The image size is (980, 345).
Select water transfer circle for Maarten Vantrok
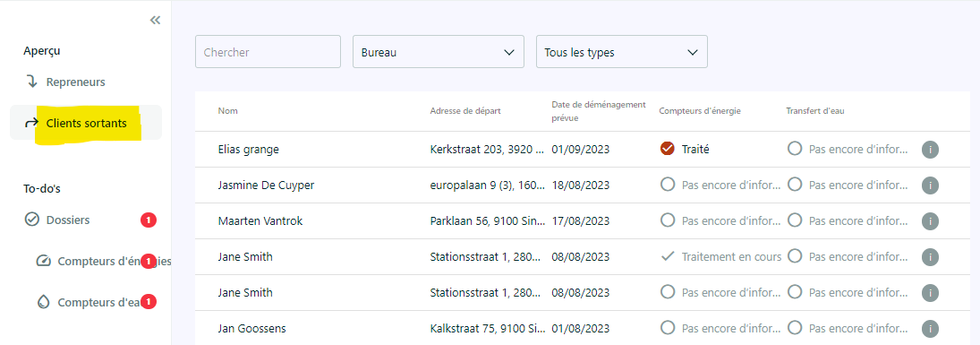[x=795, y=220]
